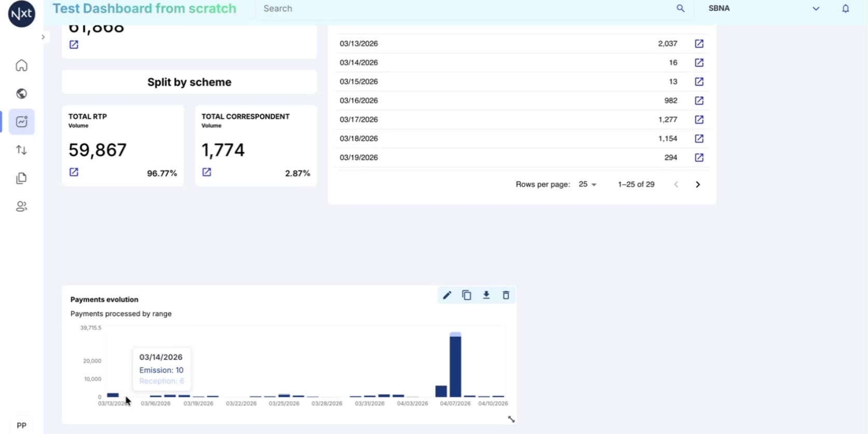The height and width of the screenshot is (434, 868).
Task: Duplicate the Payments evolution chart
Action: point(467,296)
